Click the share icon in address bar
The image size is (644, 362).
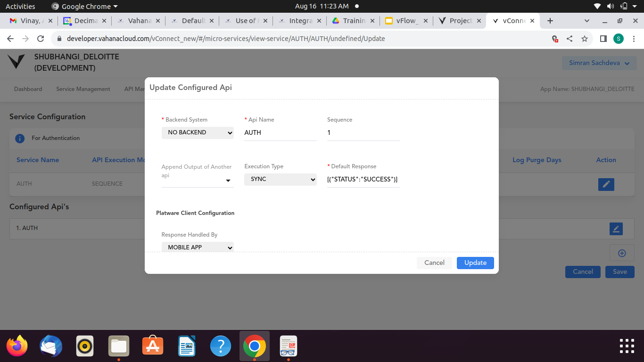570,39
